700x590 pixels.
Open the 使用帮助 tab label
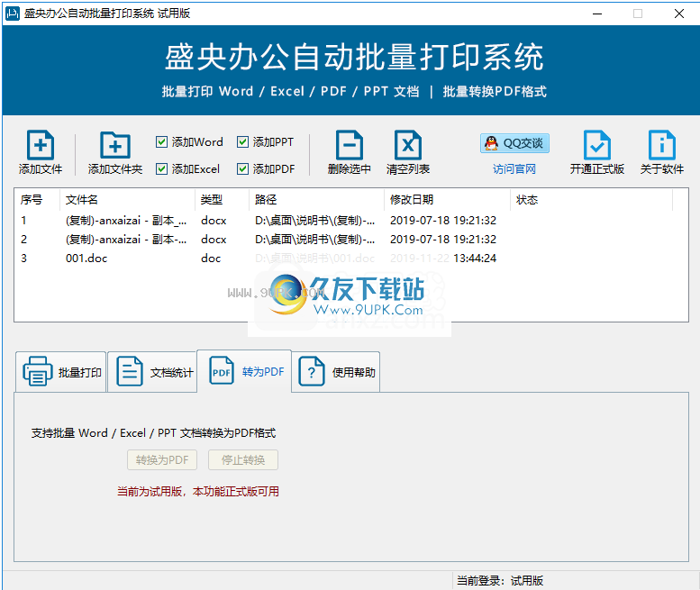point(353,373)
